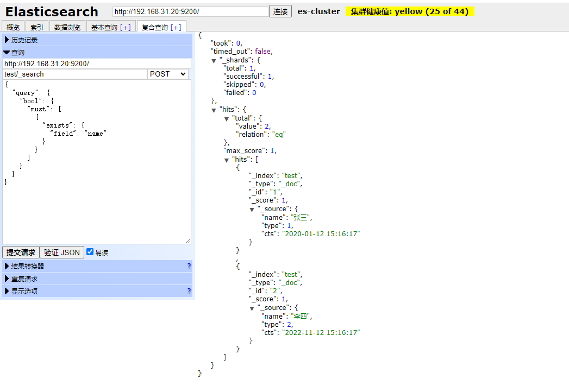
Task: Click the yellow cluster health indicator
Action: 410,11
